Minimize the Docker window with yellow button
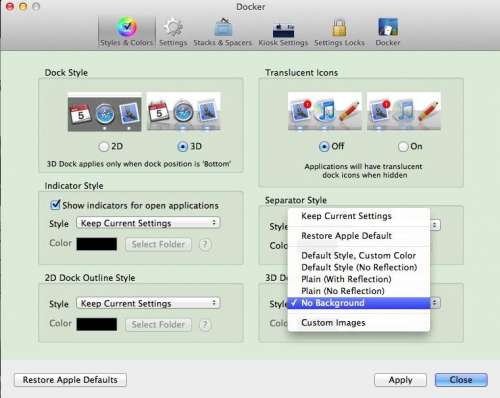Viewport: 500px width, 398px height. 23,6
